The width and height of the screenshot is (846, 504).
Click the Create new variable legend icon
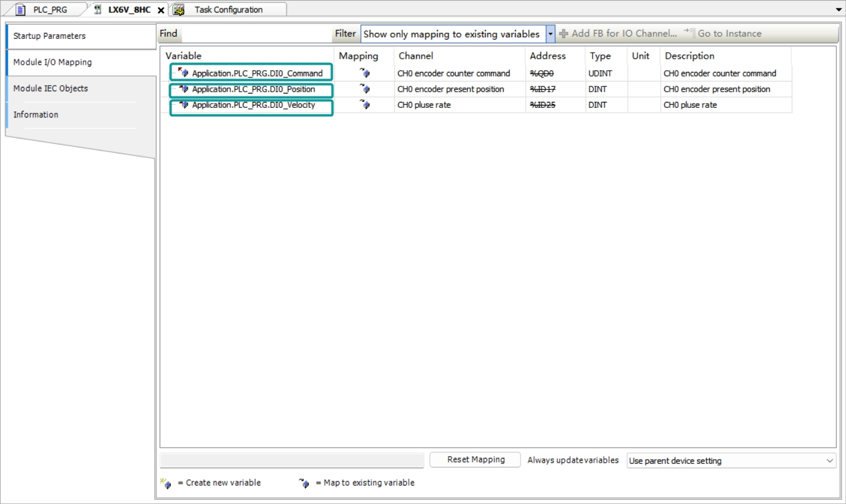pyautogui.click(x=166, y=483)
